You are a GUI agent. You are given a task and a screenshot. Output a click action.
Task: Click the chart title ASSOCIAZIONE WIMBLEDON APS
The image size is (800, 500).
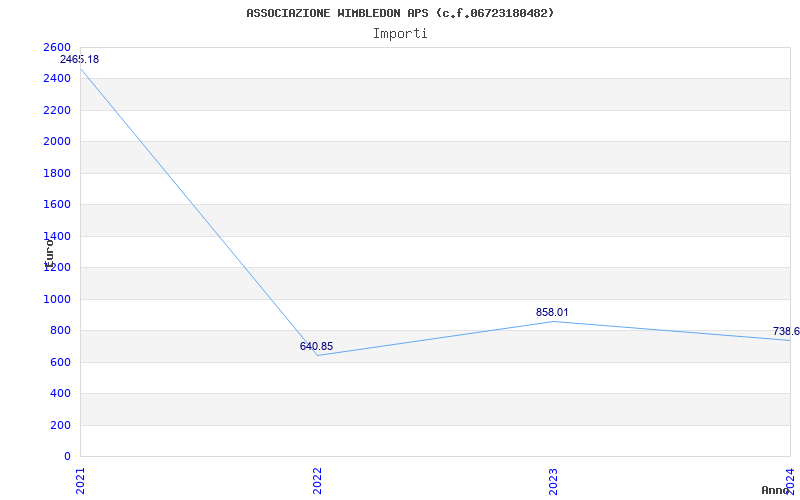pyautogui.click(x=400, y=13)
